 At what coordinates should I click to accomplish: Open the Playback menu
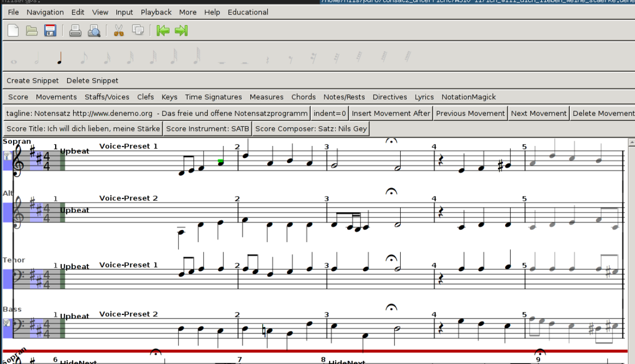click(x=156, y=12)
